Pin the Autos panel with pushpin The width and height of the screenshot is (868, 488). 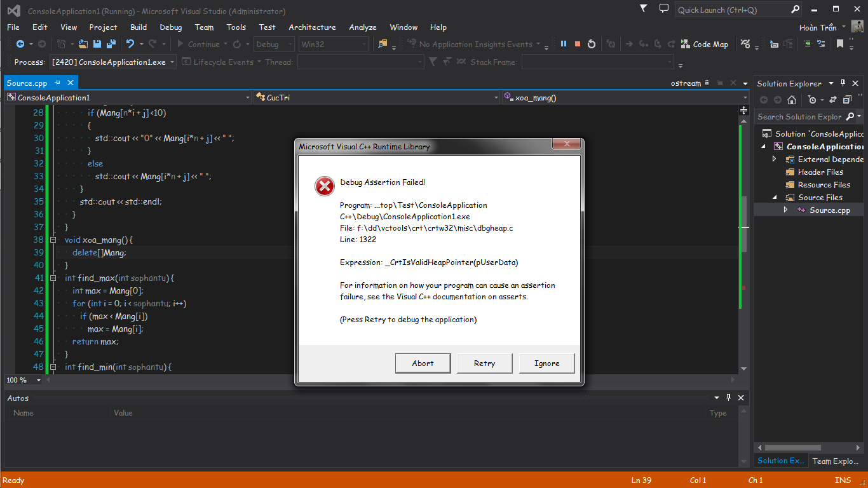click(727, 398)
